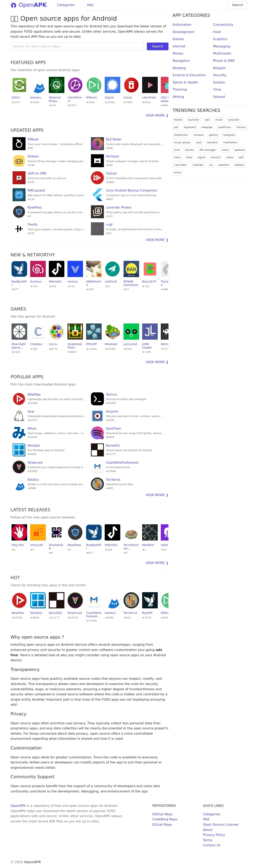The height and width of the screenshot is (868, 260).
Task: Open the ssrDroid paper plane icon
Action: click(x=112, y=269)
